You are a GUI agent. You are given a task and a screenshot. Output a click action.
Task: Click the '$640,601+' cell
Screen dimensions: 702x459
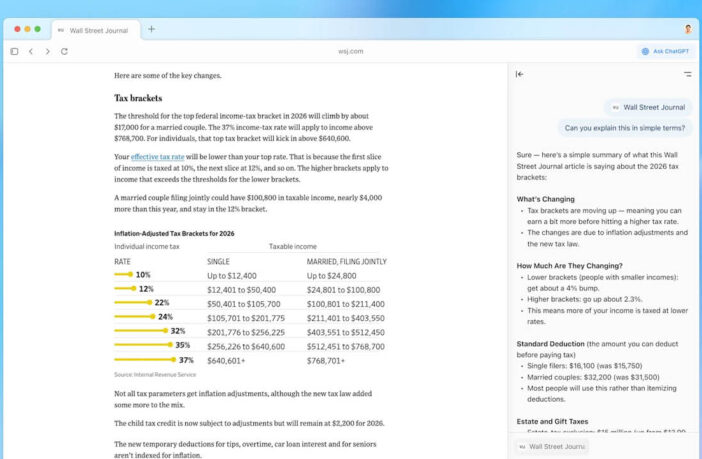click(x=226, y=361)
